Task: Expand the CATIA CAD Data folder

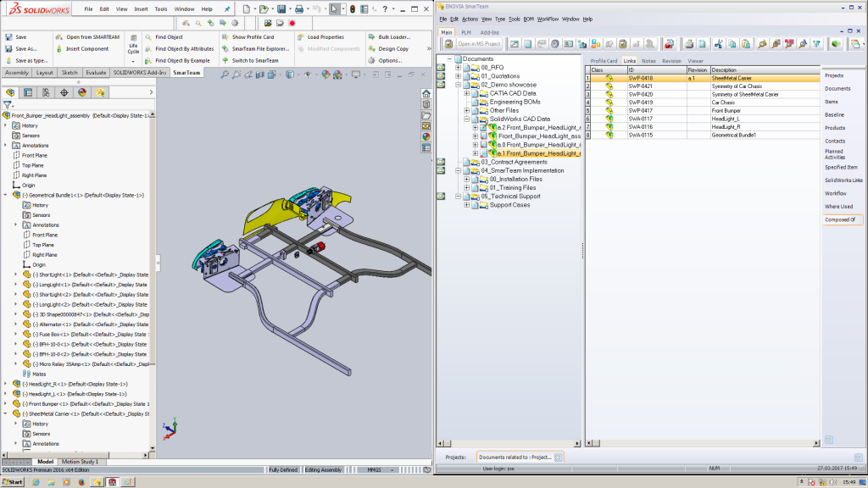Action: (467, 93)
